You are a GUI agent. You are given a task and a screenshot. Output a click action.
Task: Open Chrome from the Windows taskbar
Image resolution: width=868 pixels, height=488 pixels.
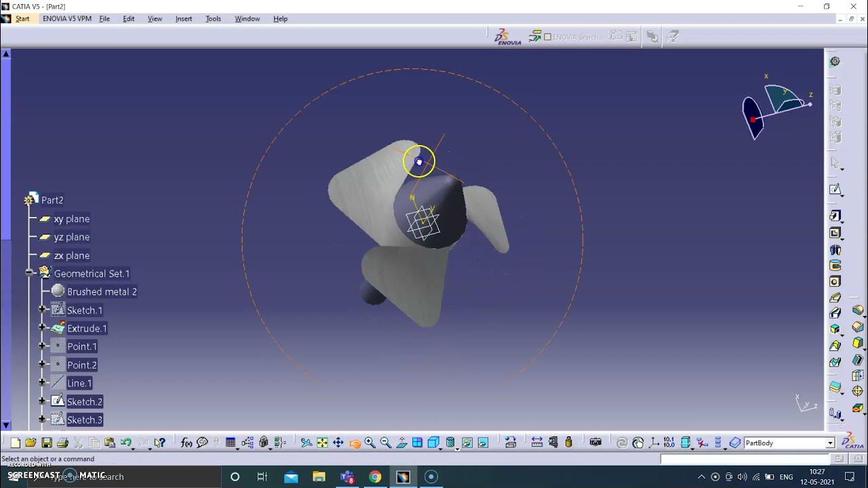375,476
